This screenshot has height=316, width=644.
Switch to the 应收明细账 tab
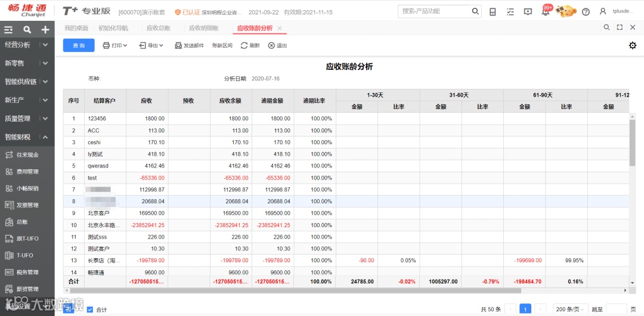coord(204,29)
